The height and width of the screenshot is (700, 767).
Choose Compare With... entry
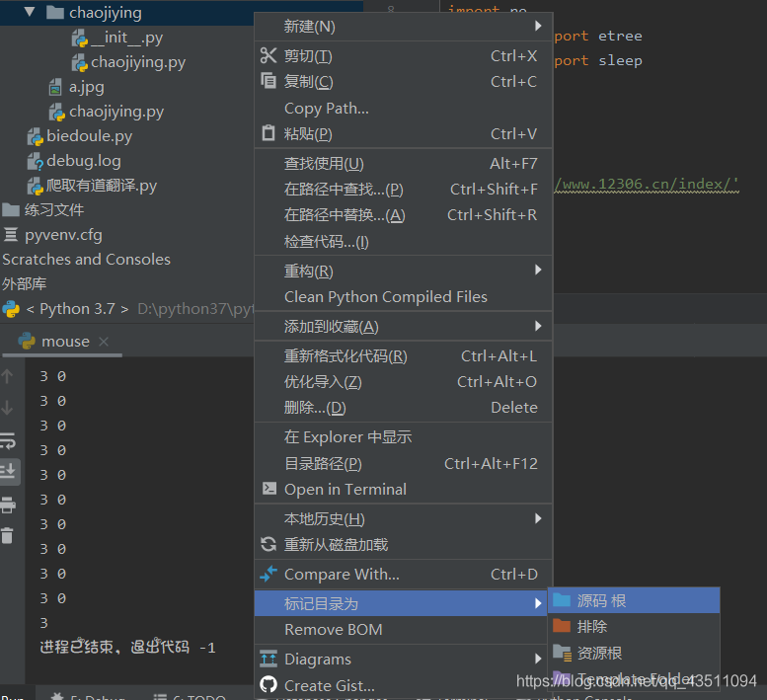click(x=404, y=575)
